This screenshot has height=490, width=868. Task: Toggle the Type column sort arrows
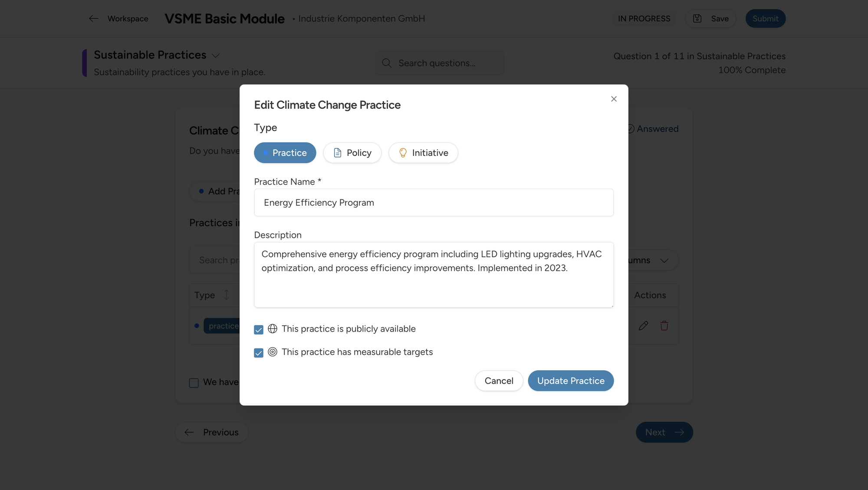click(226, 295)
